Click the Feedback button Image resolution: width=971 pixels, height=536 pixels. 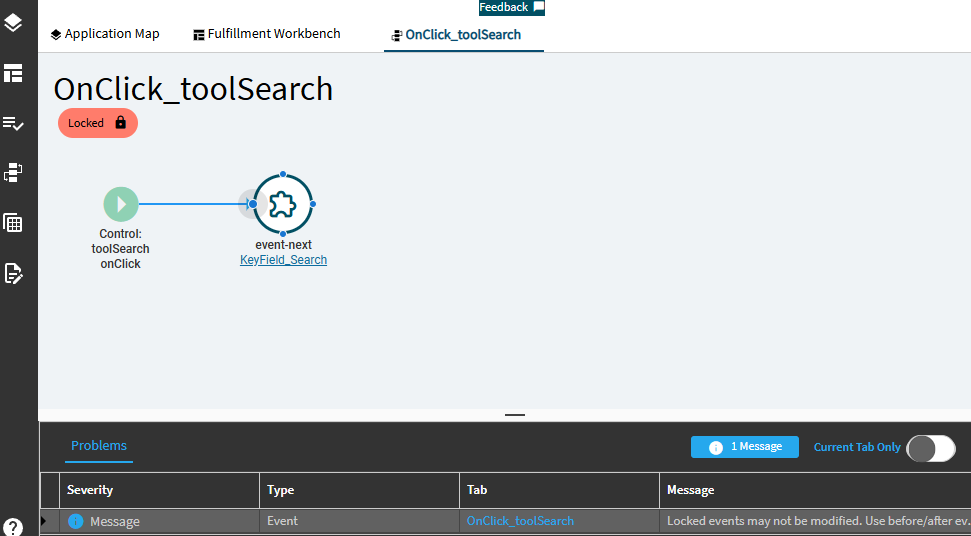click(x=512, y=7)
